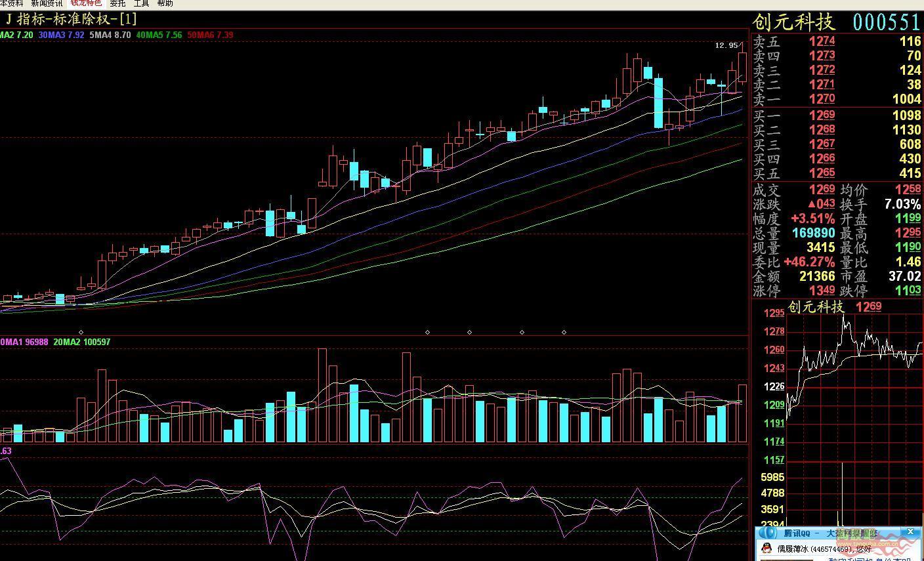Click the 5985 intraday volume axis label
The image size is (924, 561).
[772, 477]
